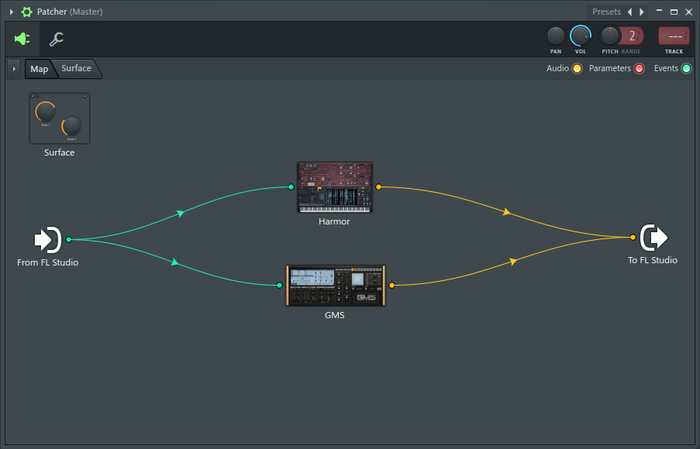Open the Presets menu

(x=606, y=12)
